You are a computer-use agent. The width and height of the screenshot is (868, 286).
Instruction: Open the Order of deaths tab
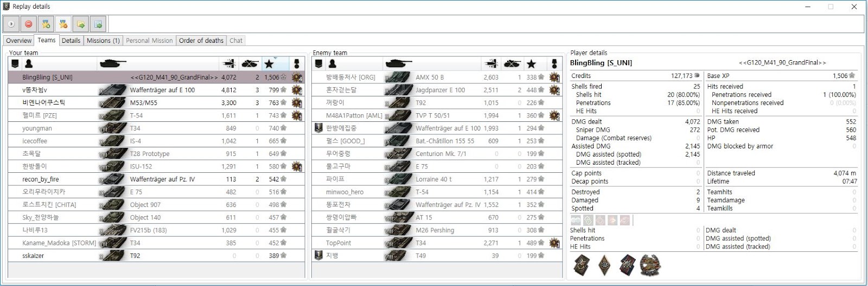click(201, 41)
